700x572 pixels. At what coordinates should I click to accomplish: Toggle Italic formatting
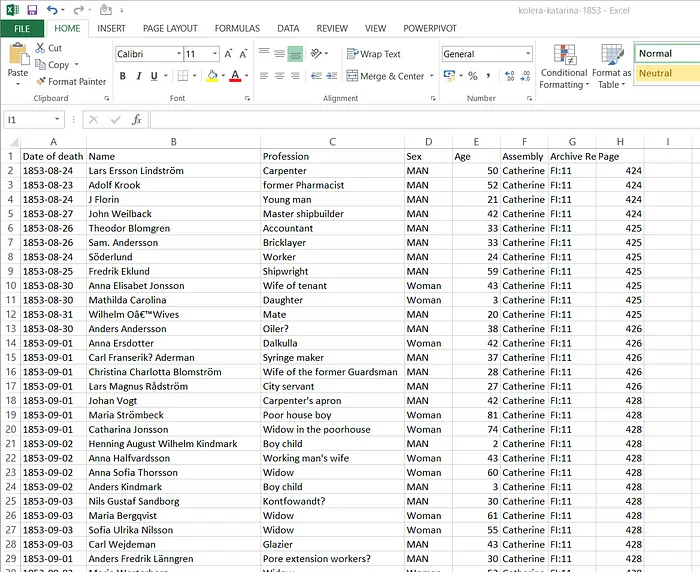click(x=140, y=76)
